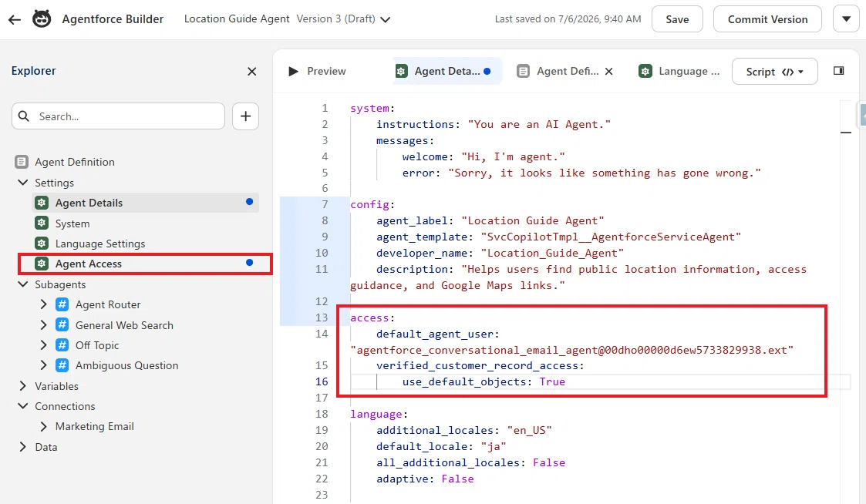Collapse the Connections section
Image resolution: width=866 pixels, height=504 pixels.
[x=22, y=406]
